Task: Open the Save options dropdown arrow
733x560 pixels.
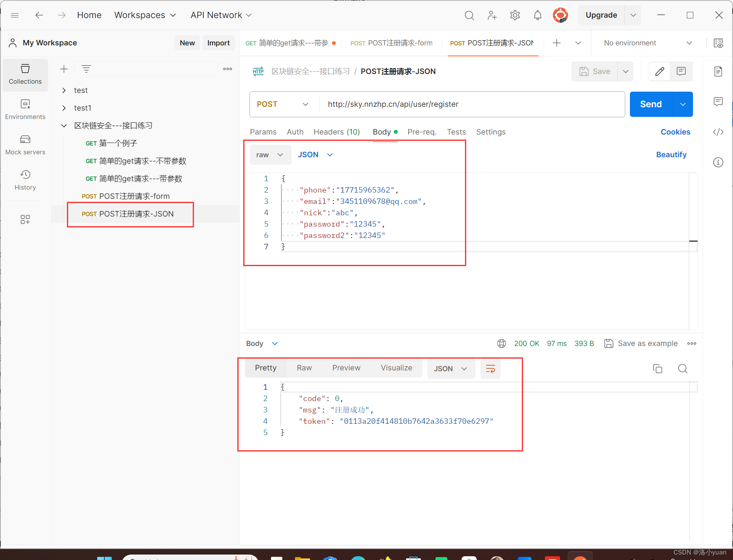Action: pyautogui.click(x=626, y=71)
